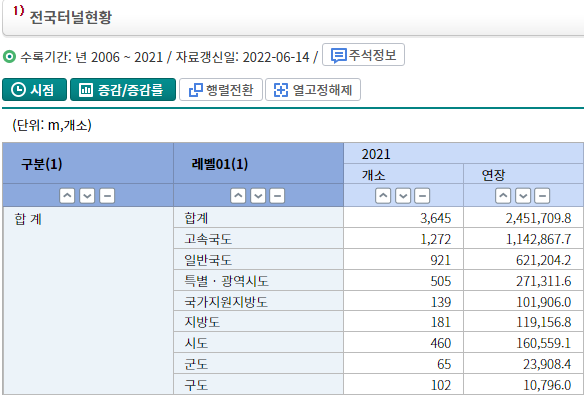Click the 전국터널현황 table title
The height and width of the screenshot is (395, 584).
coord(70,17)
